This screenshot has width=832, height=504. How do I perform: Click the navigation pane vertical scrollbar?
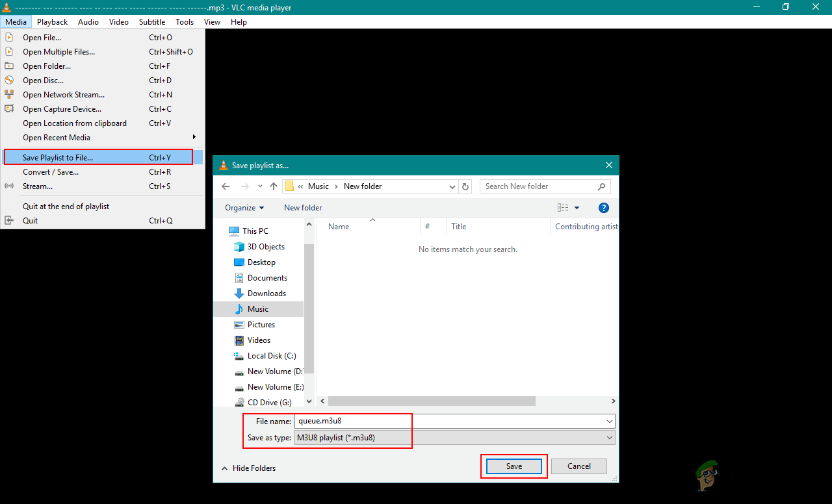point(309,309)
